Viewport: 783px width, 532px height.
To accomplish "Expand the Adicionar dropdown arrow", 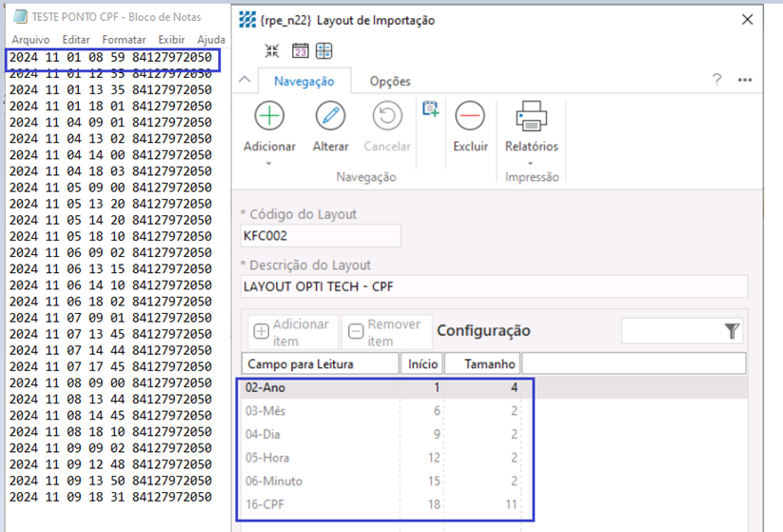I will click(269, 164).
